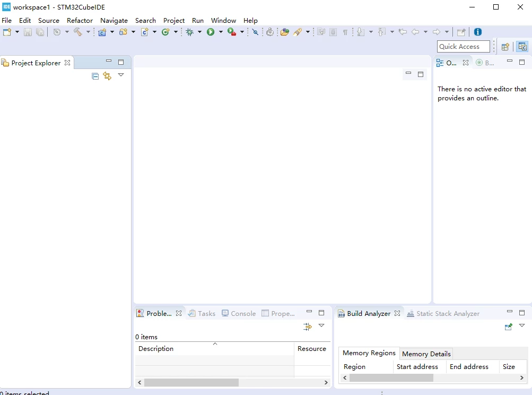Switch to the Memory Details tab
The height and width of the screenshot is (395, 532).
[426, 354]
